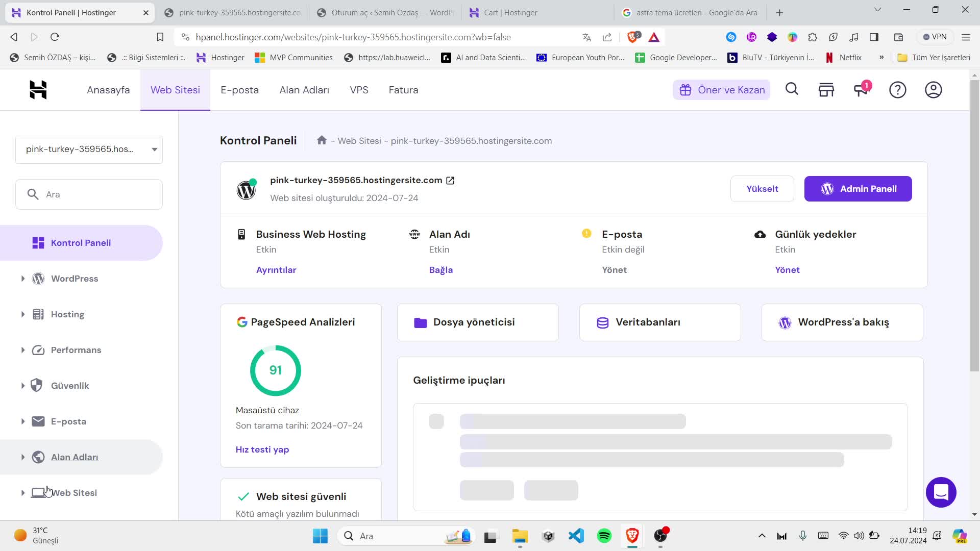Focus the sidebar Ara search field
Viewport: 980px width, 551px height.
[x=89, y=194]
